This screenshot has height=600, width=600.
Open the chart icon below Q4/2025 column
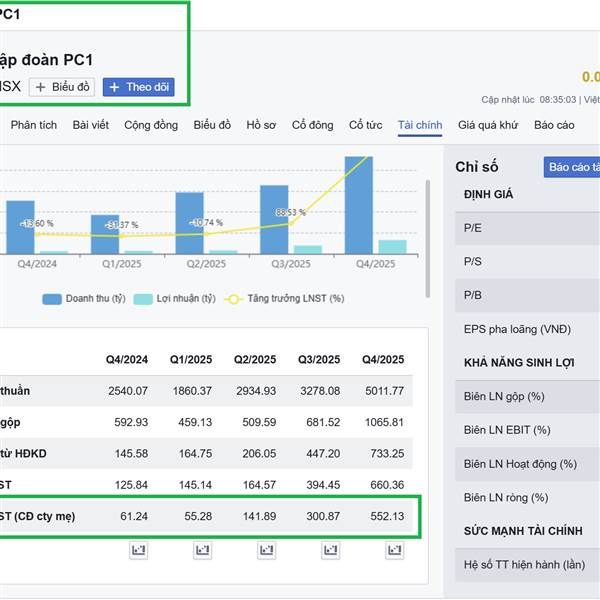(395, 550)
